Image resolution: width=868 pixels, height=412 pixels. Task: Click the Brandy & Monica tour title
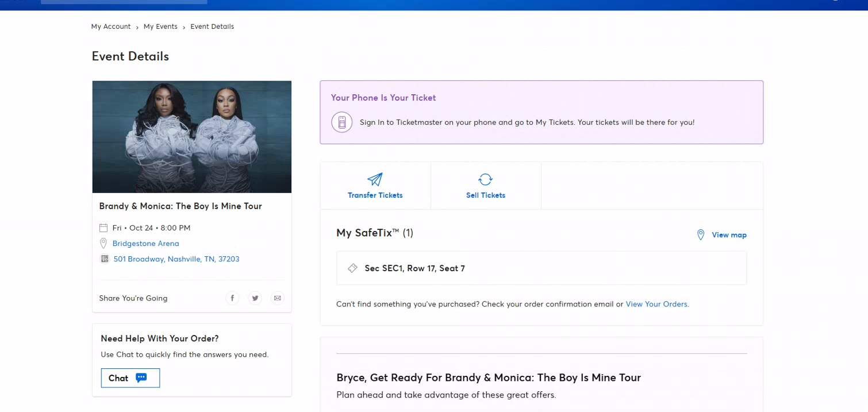[180, 206]
